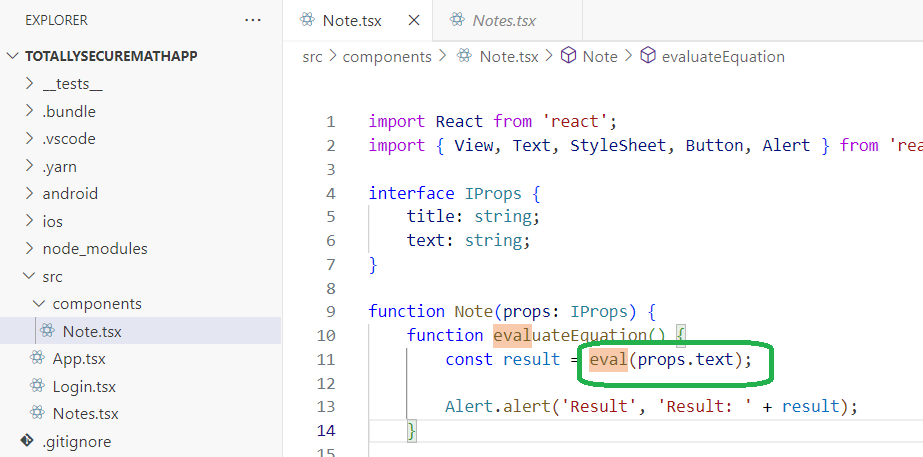Click 'interface IProps' on line 4
923x457 pixels.
point(445,193)
